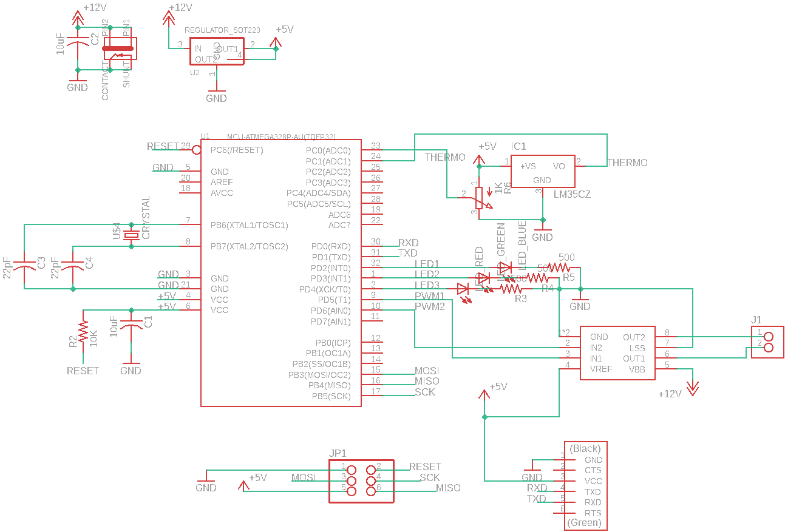Select the LED_BLUE diode symbol

[x=506, y=267]
